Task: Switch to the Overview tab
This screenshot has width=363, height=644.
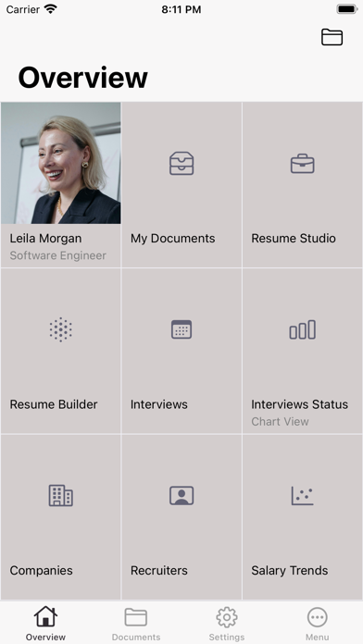Action: click(45, 623)
